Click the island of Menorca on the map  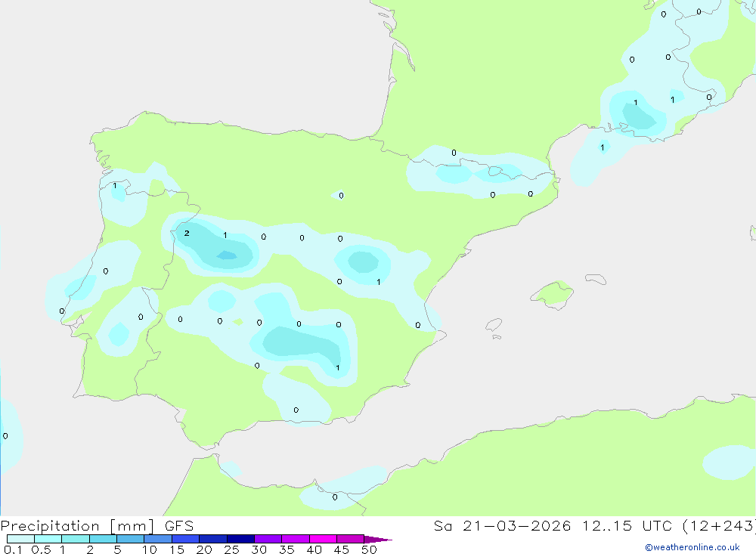596,279
